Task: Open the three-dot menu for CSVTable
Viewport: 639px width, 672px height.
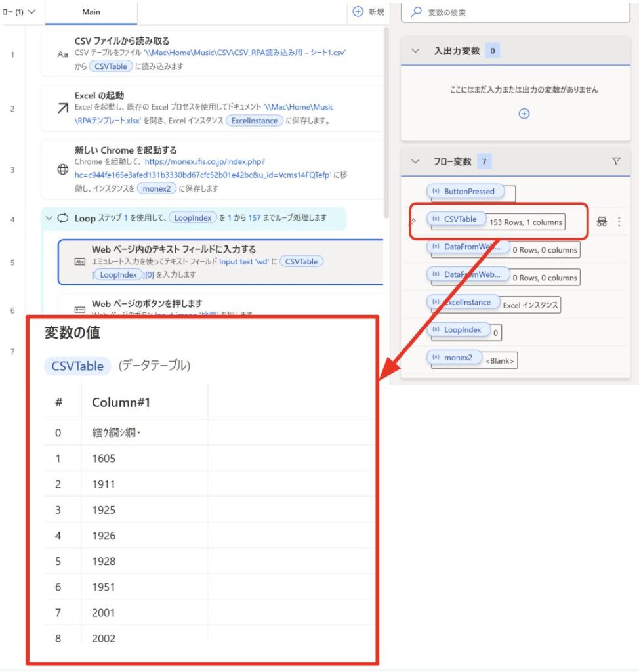Action: coord(619,222)
